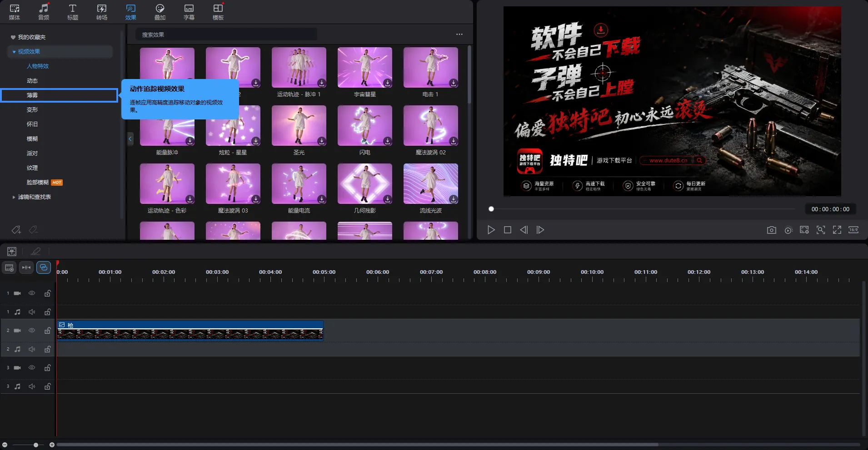Download the 运动轨迹 - 色彩 effect
The image size is (868, 450).
coord(190,199)
